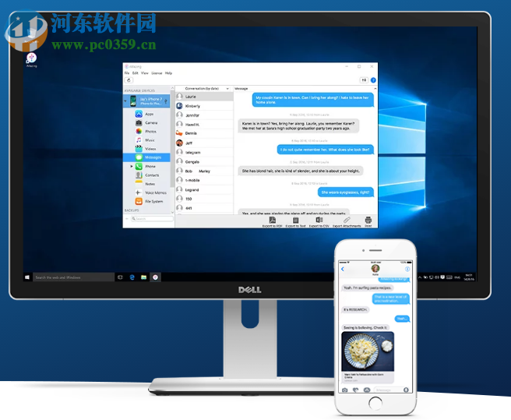Screen dimensions: 511x420
Task: Open the License menu
Action: [157, 73]
